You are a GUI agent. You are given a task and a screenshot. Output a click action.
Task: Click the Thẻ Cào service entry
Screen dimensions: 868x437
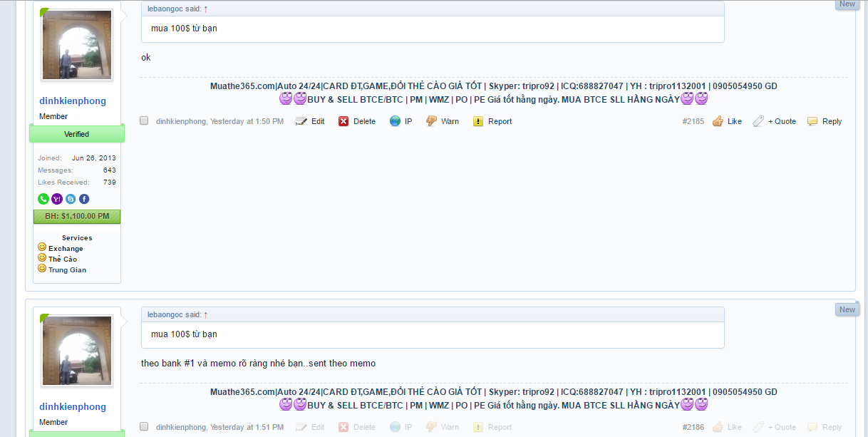click(x=63, y=259)
